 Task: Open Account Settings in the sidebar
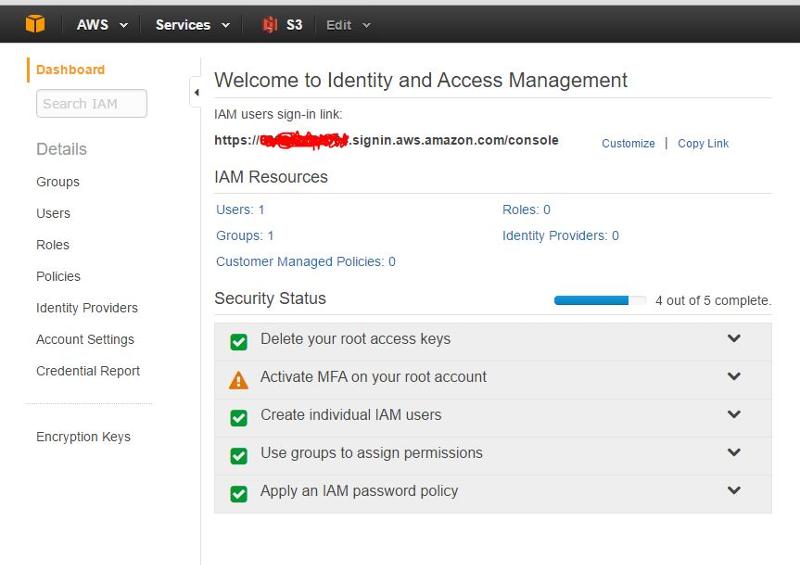coord(85,339)
